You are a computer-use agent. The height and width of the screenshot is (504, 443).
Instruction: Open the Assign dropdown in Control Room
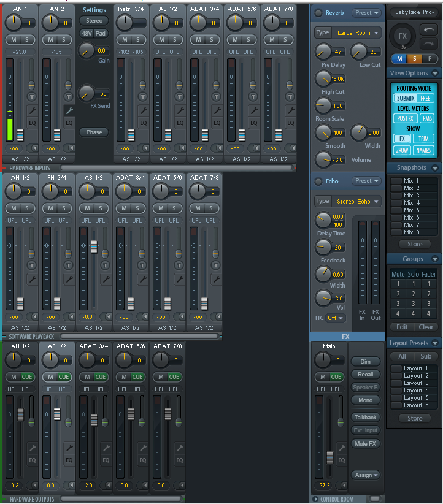click(x=366, y=475)
